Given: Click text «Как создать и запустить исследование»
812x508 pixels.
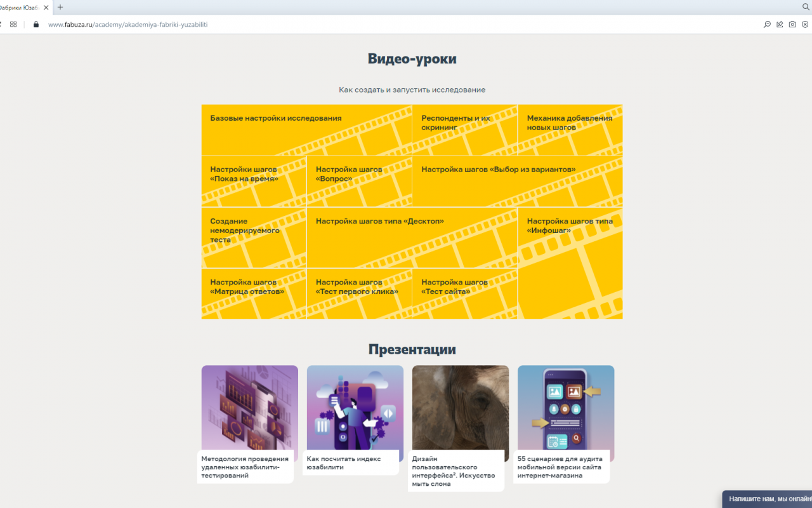Looking at the screenshot, I should click(x=412, y=90).
